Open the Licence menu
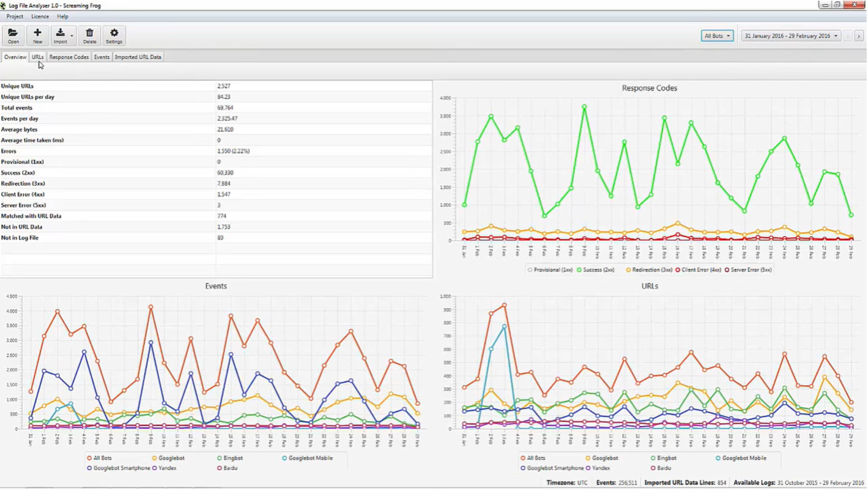This screenshot has height=489, width=868. 40,17
